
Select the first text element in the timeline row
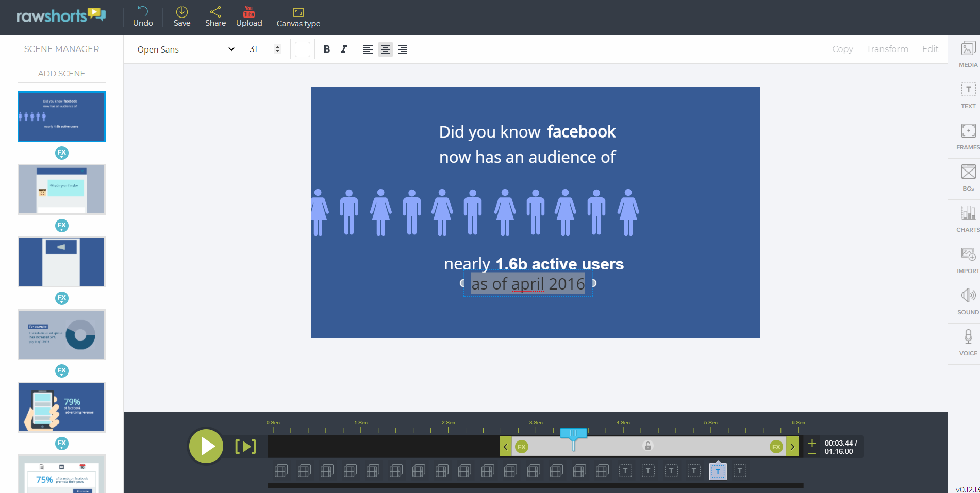click(625, 471)
